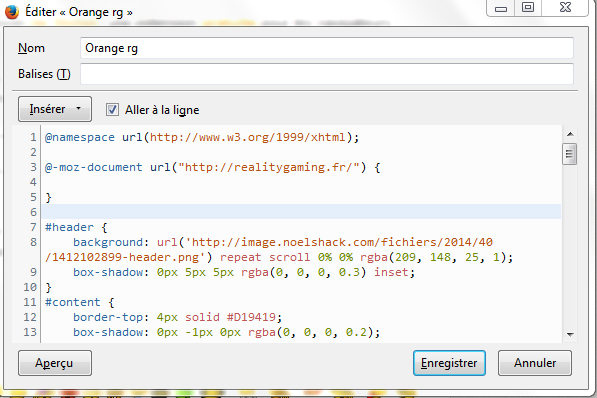Click the 'Nom' label
The image size is (597, 398).
(x=31, y=48)
